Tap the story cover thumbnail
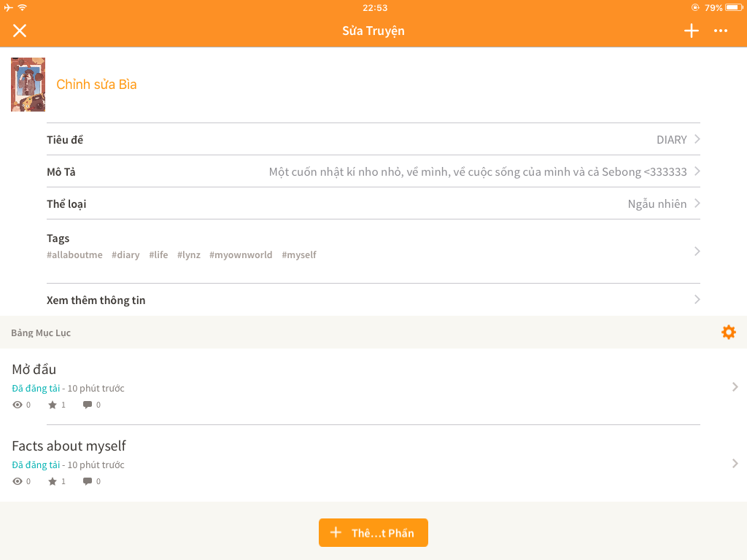 28,85
